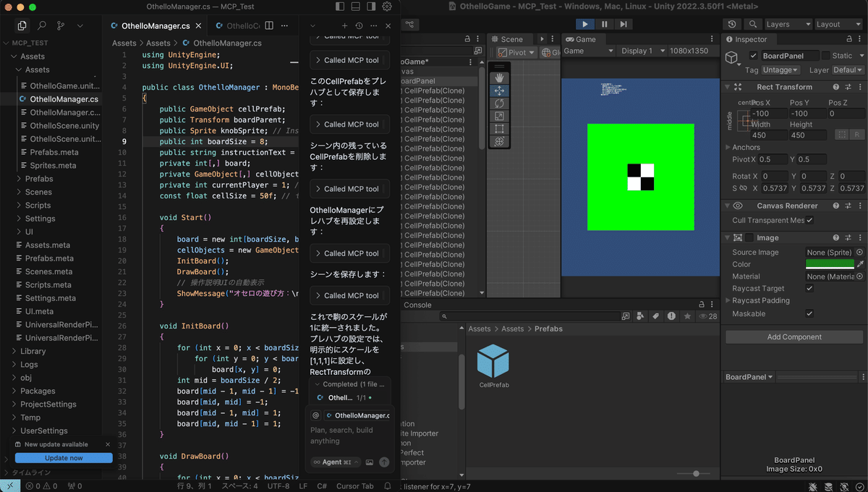This screenshot has height=492, width=868.
Task: Open Undo History from the top-right toolbar
Action: 731,24
